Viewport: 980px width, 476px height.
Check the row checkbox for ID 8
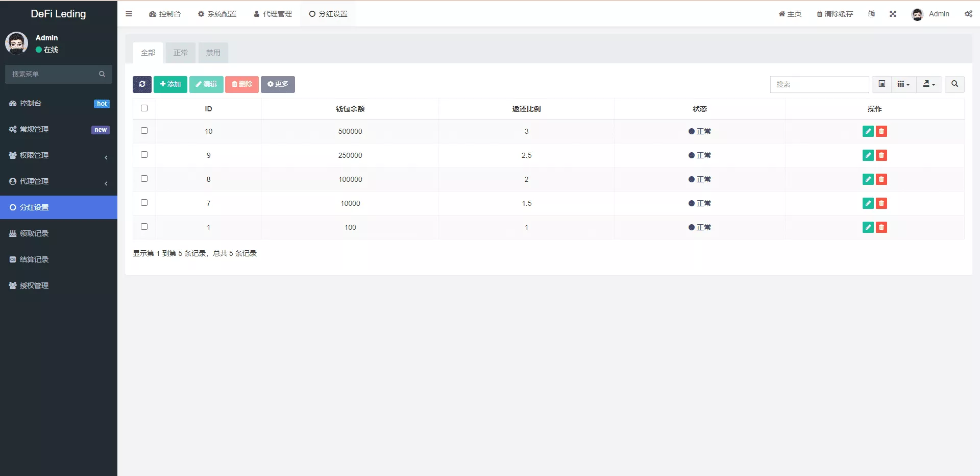coord(144,179)
